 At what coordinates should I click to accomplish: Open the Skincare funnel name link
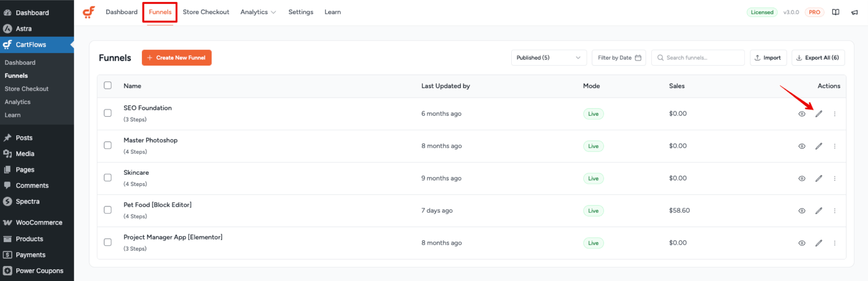[136, 173]
